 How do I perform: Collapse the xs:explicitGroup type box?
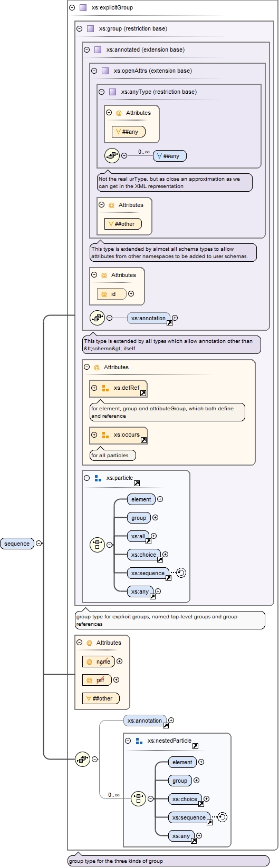72,8
